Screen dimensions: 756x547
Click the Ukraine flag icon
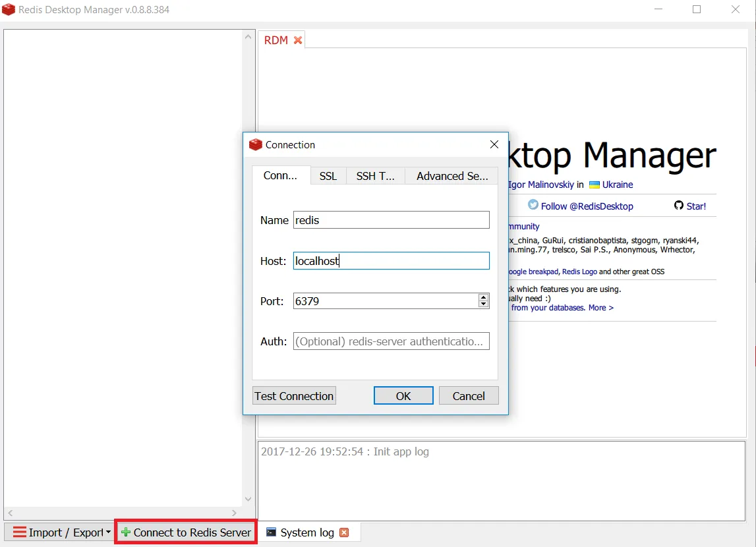(594, 185)
